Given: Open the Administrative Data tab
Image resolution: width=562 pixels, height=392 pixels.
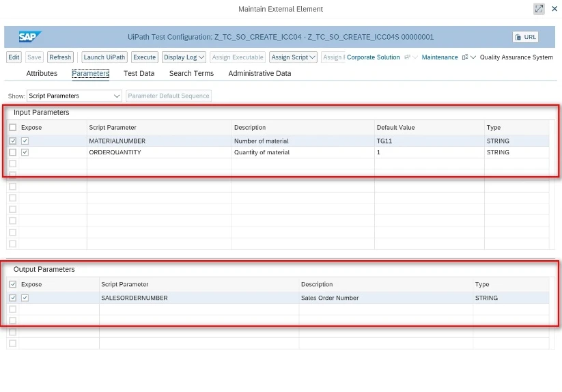Looking at the screenshot, I should click(x=259, y=73).
